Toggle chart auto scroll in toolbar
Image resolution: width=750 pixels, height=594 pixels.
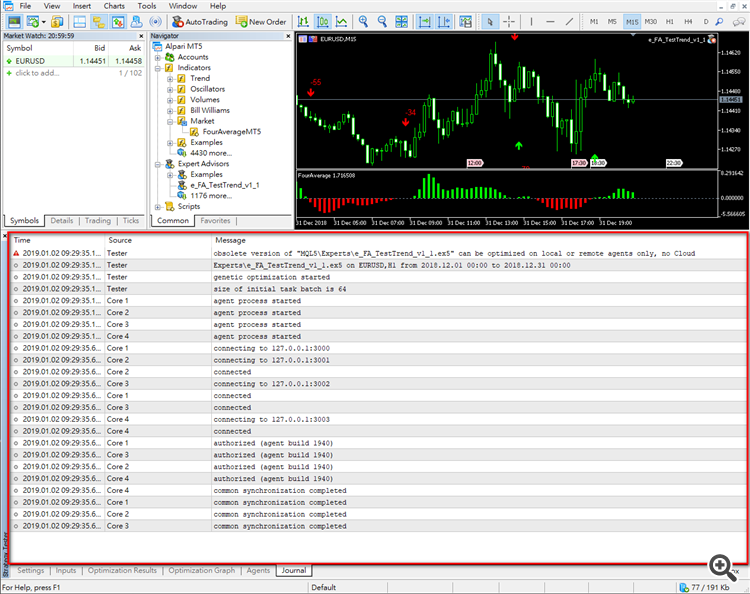click(425, 21)
